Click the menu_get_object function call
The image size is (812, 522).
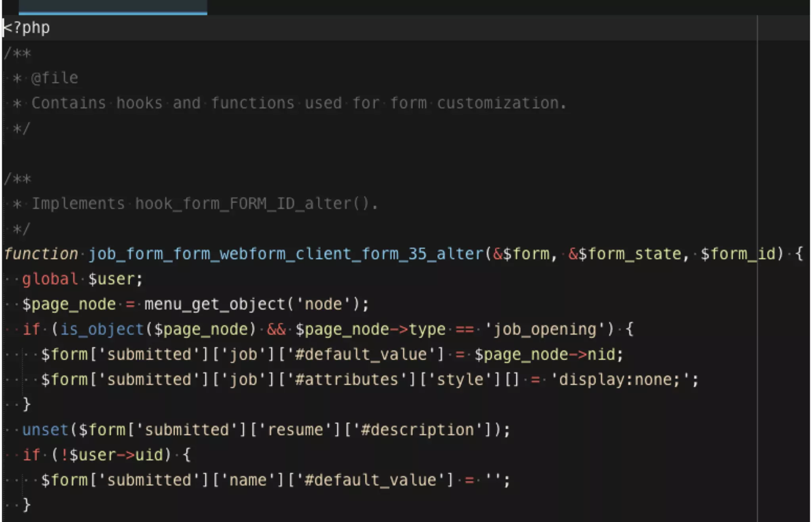(x=214, y=304)
